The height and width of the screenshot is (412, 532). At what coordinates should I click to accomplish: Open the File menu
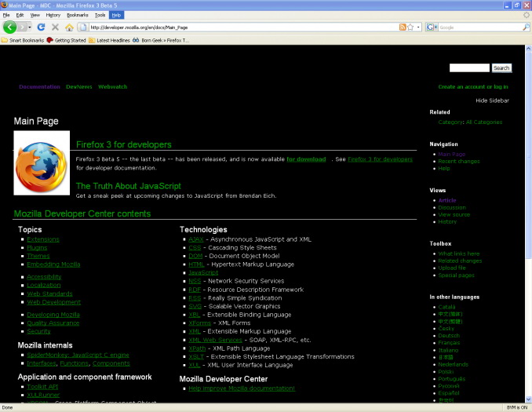tap(6, 15)
